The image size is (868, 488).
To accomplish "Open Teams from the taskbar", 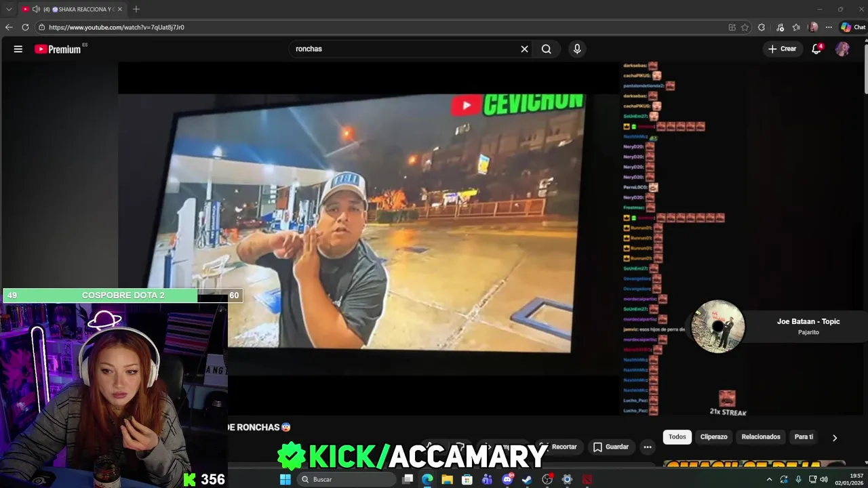I will 487,479.
